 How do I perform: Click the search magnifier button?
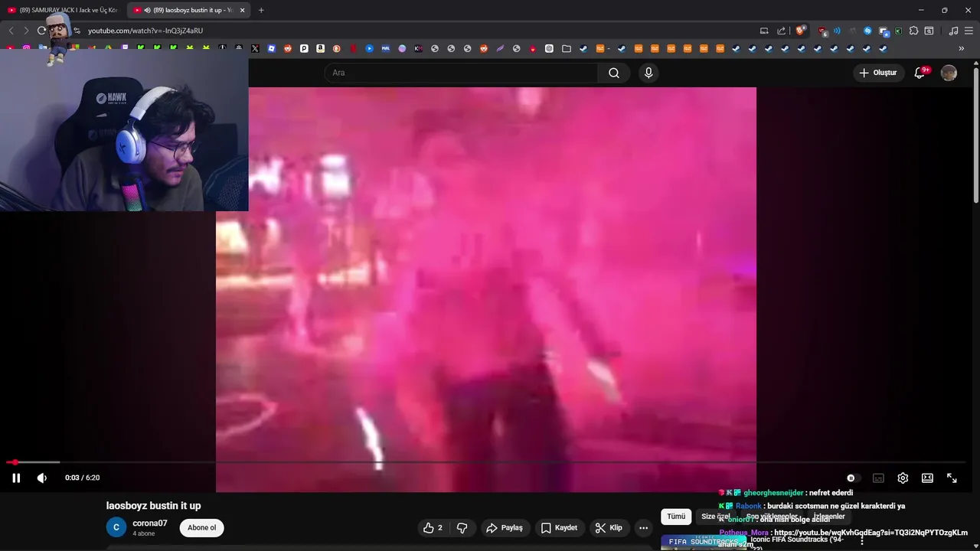pos(614,73)
